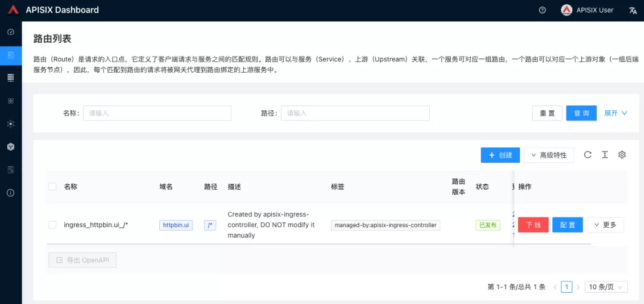The image size is (644, 304).
Task: Click the 名称 column header
Action: point(70,187)
